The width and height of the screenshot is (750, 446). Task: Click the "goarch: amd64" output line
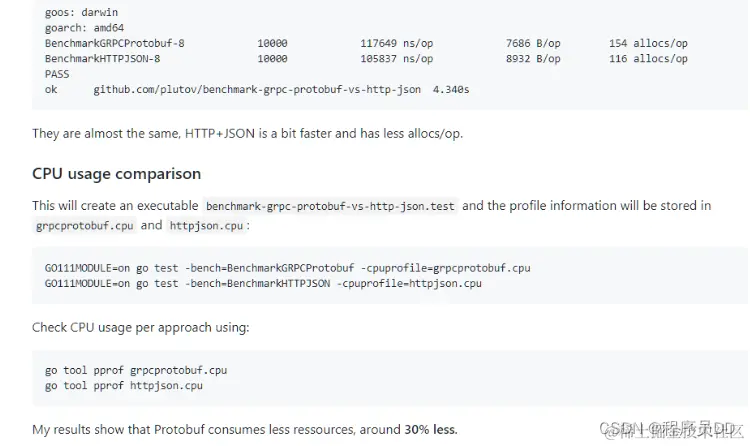pyautogui.click(x=85, y=28)
